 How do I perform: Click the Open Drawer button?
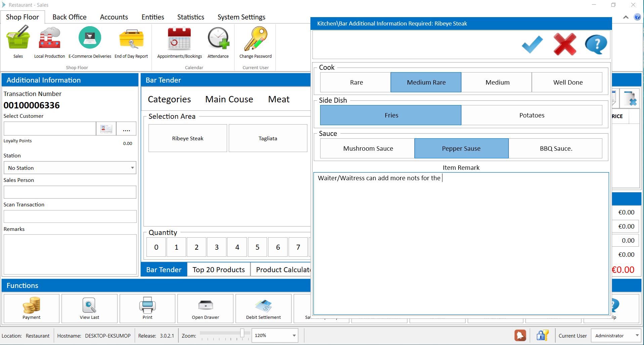pyautogui.click(x=205, y=308)
